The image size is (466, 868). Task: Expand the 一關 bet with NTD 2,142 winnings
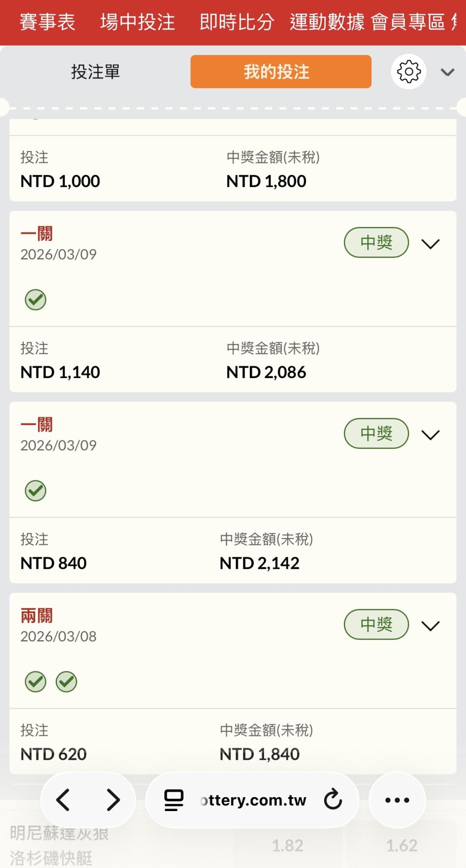(x=430, y=435)
